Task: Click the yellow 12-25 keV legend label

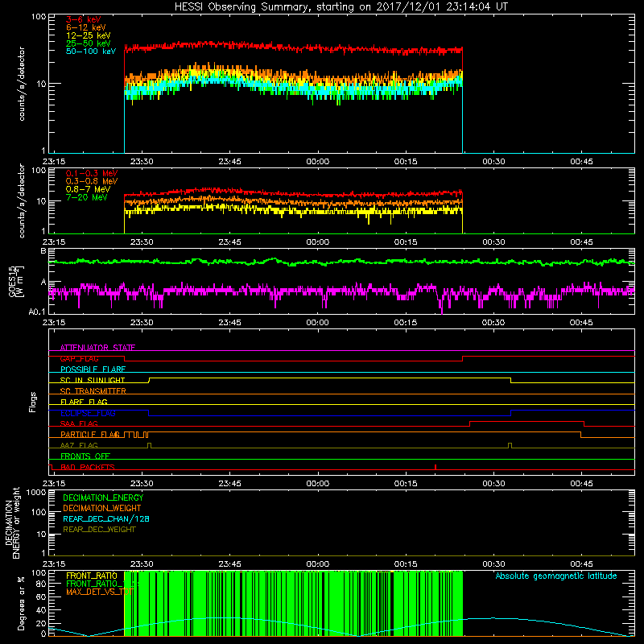Action: (x=88, y=35)
